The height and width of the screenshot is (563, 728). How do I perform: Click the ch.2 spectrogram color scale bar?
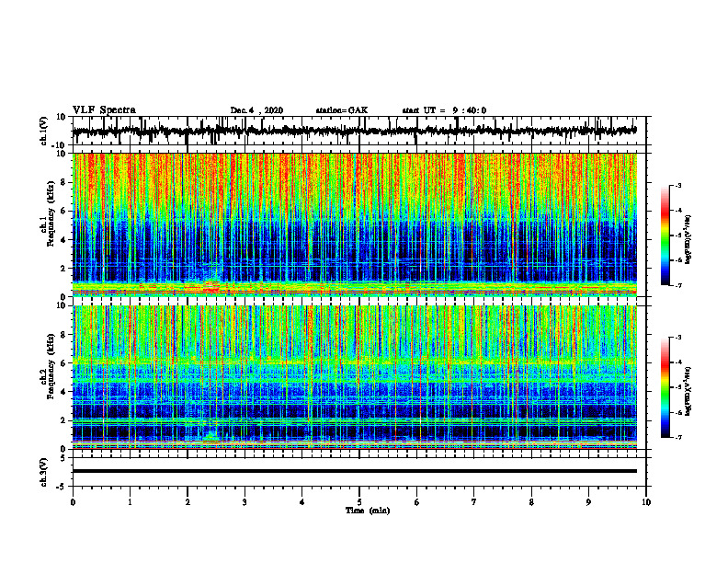[665, 387]
